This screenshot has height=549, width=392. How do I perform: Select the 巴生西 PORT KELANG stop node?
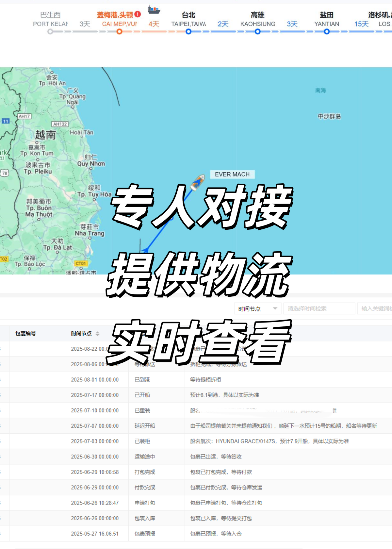pyautogui.click(x=50, y=32)
